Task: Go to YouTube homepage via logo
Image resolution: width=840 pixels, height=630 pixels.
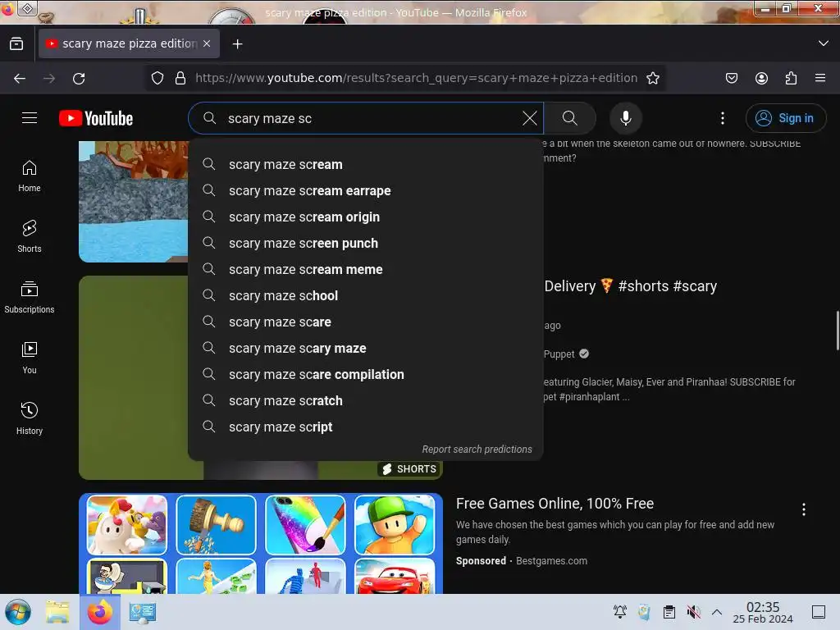Action: [96, 118]
